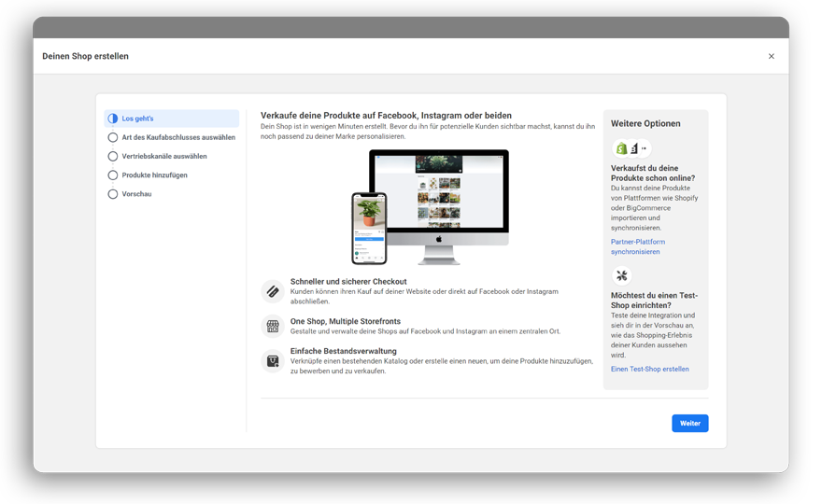Click the BigCommerce logo icon
The width and height of the screenshot is (822, 504).
click(634, 148)
